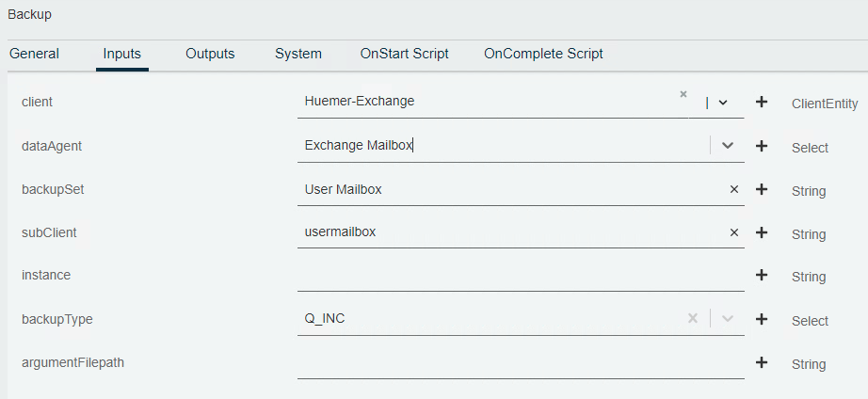
Task: Open the Outputs tab
Action: (210, 54)
